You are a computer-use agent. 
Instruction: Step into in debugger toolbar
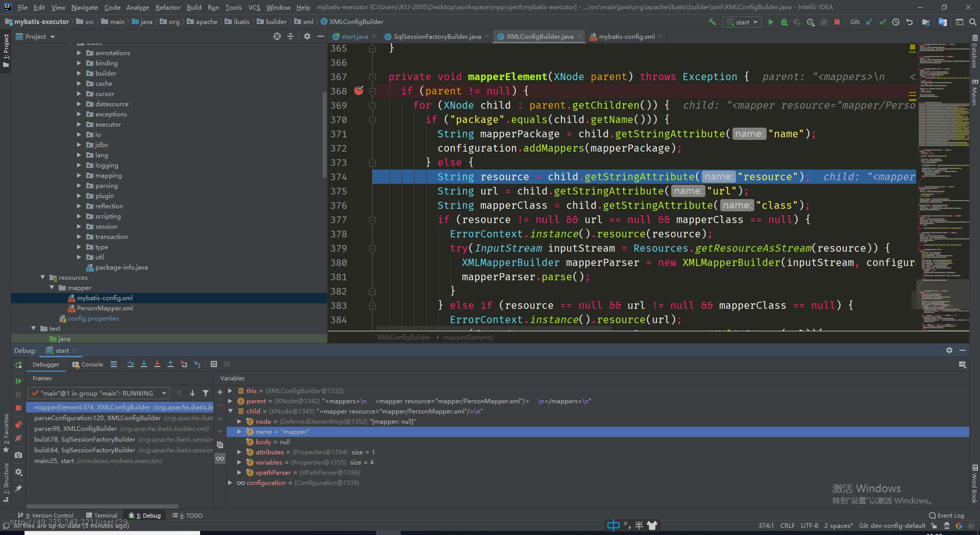coord(144,364)
